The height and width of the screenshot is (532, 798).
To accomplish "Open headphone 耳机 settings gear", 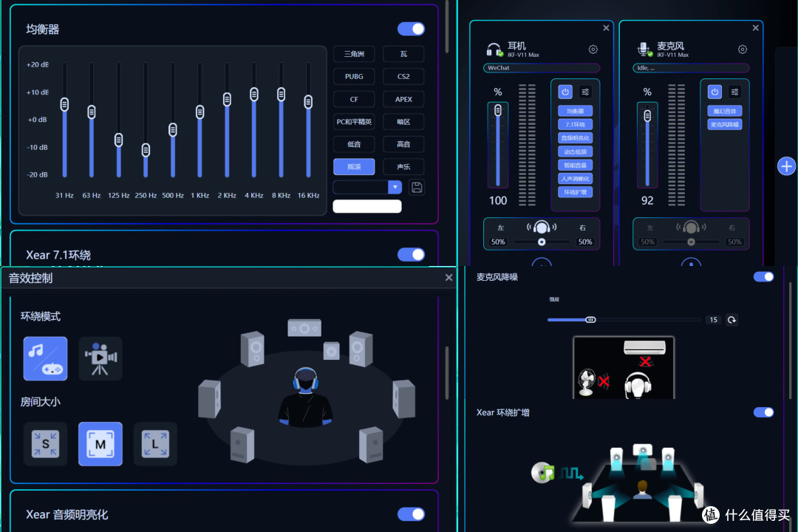I will tap(593, 50).
